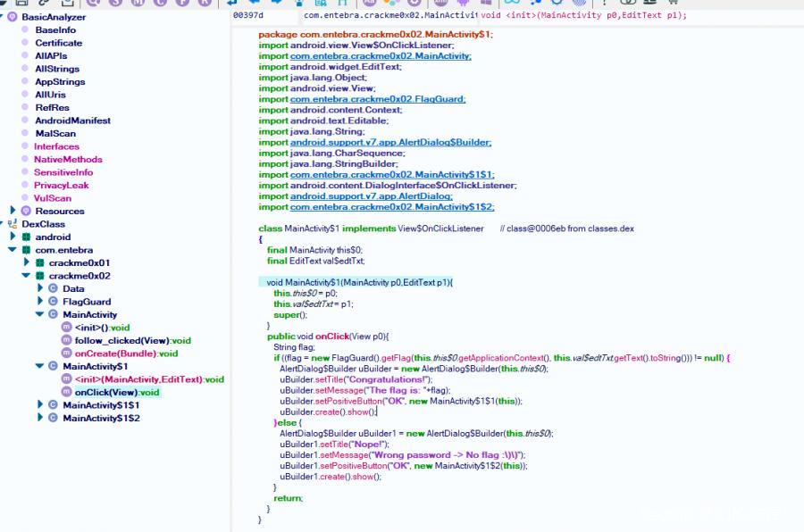Open the PrivacyLeak analysis entry
Viewport: 804px width, 532px height.
(62, 185)
